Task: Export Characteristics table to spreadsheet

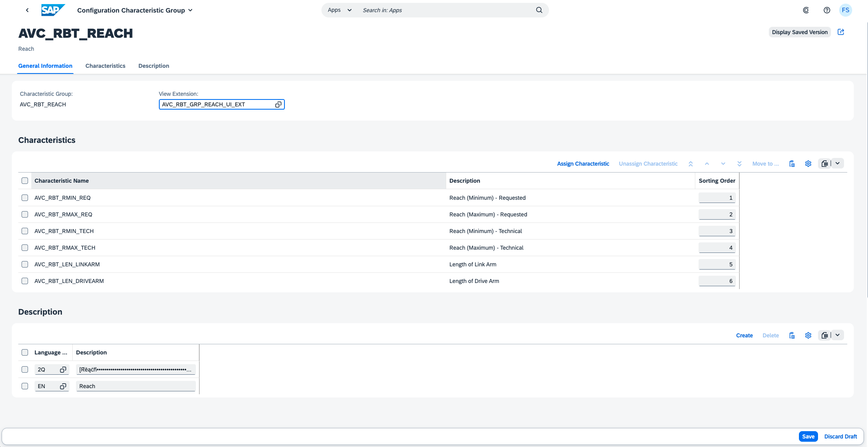Action: [825, 164]
